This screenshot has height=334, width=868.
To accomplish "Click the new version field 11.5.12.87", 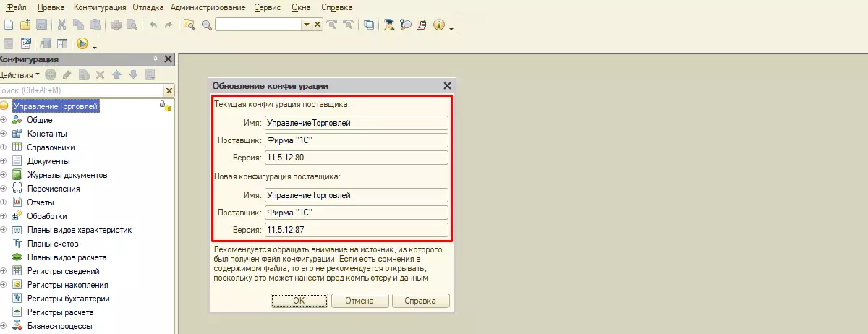I will [x=356, y=231].
